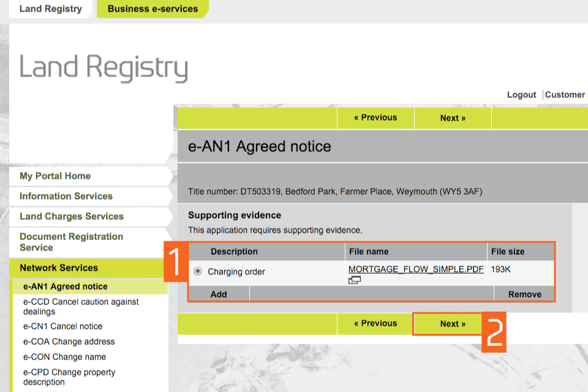Go back using the top « Previous button
Viewport: 588px width, 392px height.
point(375,118)
